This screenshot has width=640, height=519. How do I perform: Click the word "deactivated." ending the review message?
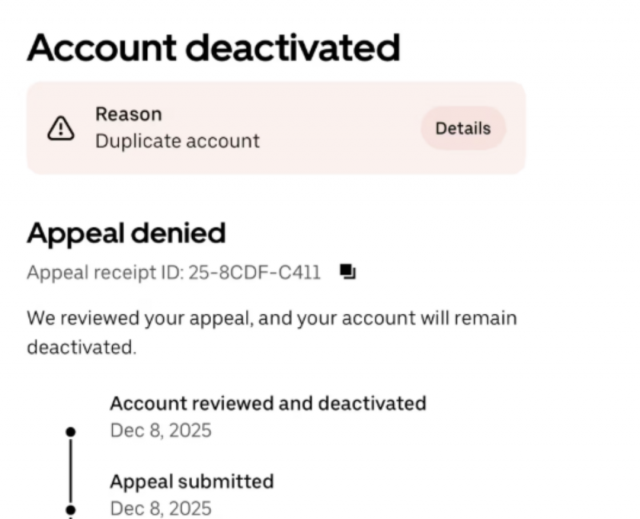80,350
